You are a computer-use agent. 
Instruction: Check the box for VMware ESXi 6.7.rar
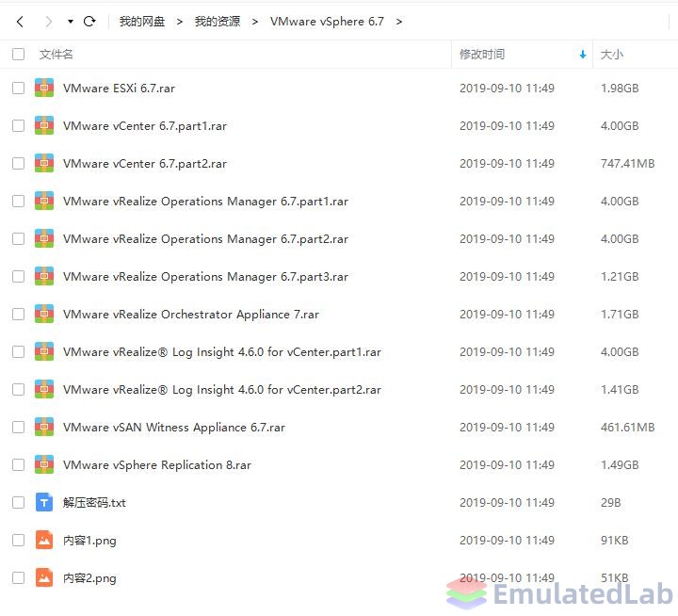pyautogui.click(x=18, y=88)
